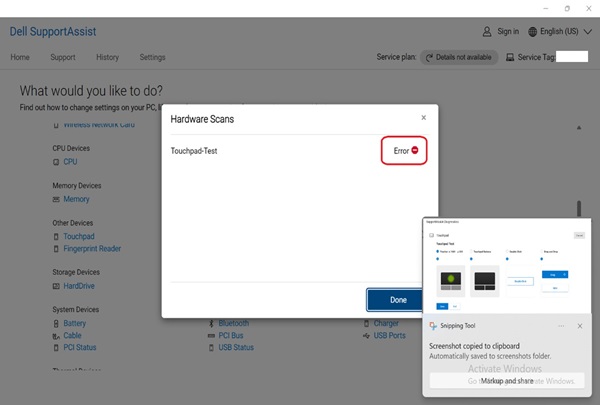Close the Hardware Scans dialog
600x405 pixels.
coord(424,118)
